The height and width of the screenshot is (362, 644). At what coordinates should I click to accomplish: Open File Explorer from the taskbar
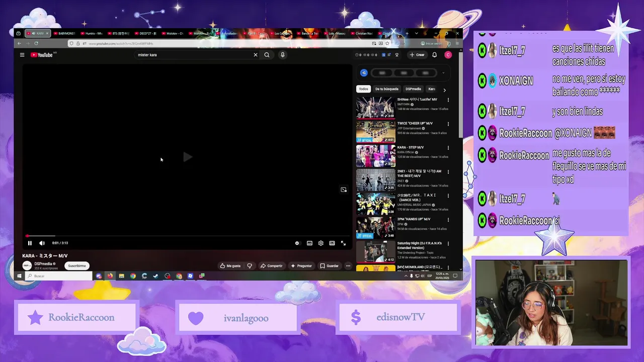(x=121, y=276)
